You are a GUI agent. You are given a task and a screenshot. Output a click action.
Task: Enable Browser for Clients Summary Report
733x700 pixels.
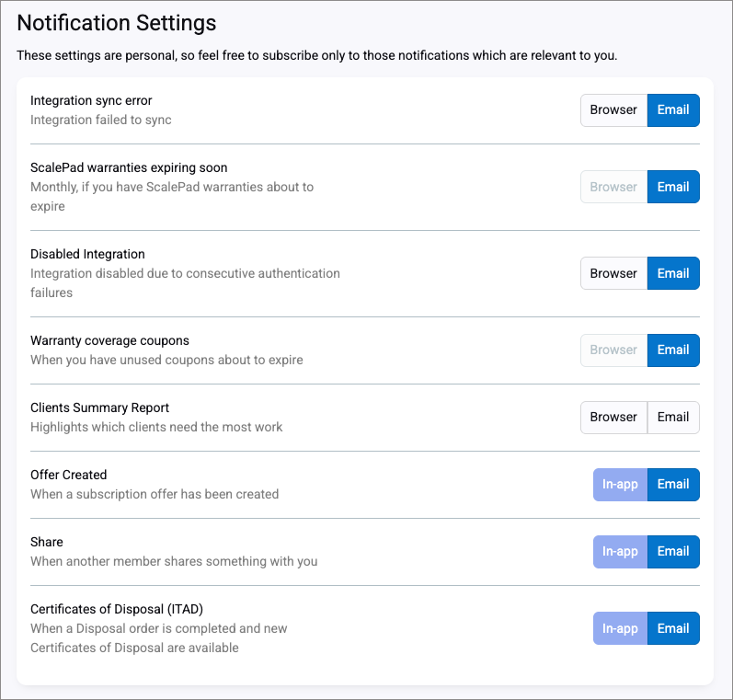[x=613, y=417]
